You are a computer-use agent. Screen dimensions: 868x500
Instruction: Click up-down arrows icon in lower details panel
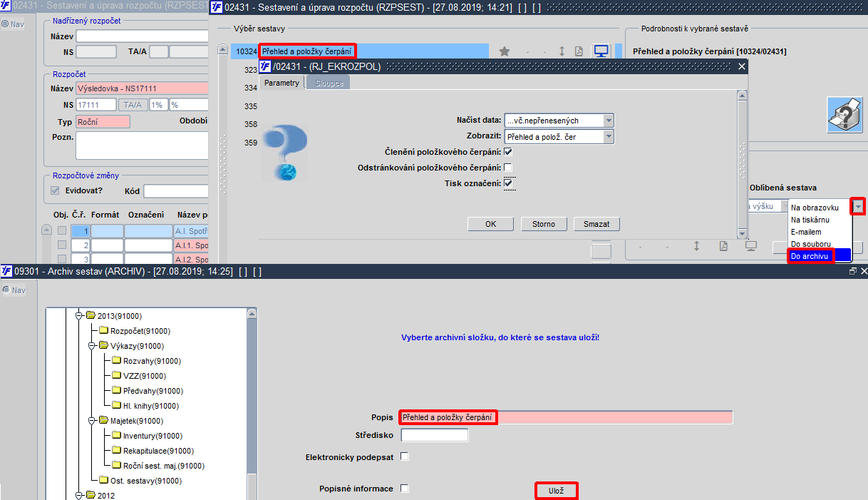(696, 246)
